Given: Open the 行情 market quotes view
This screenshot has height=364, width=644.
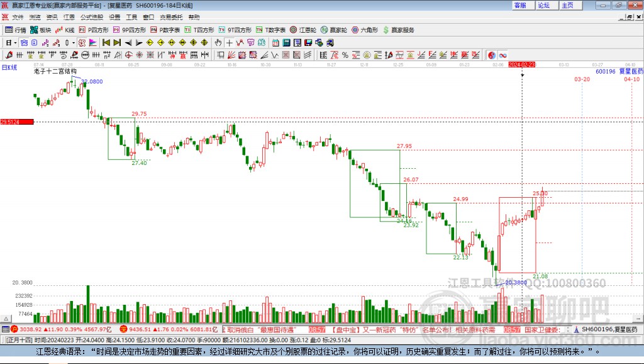Looking at the screenshot, I should tap(15, 30).
